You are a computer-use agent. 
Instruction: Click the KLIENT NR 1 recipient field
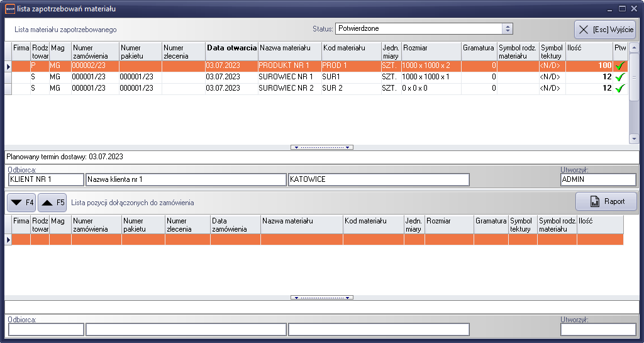point(46,180)
